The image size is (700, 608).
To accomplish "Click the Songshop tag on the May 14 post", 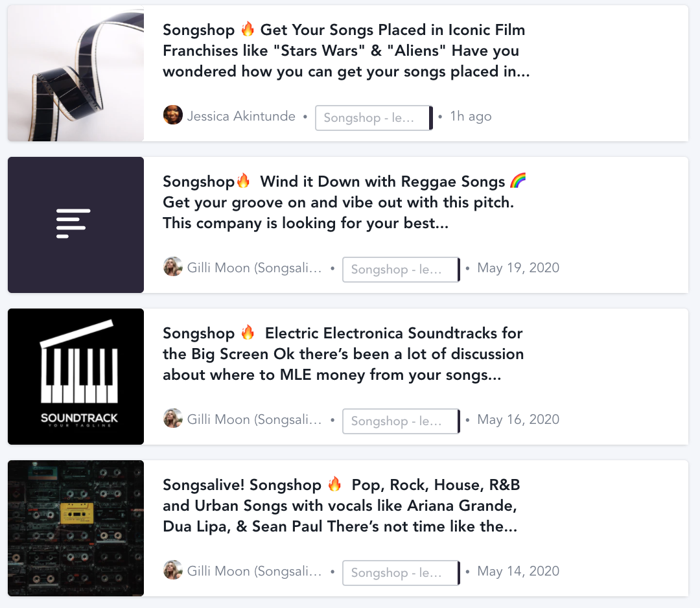I will pos(401,573).
